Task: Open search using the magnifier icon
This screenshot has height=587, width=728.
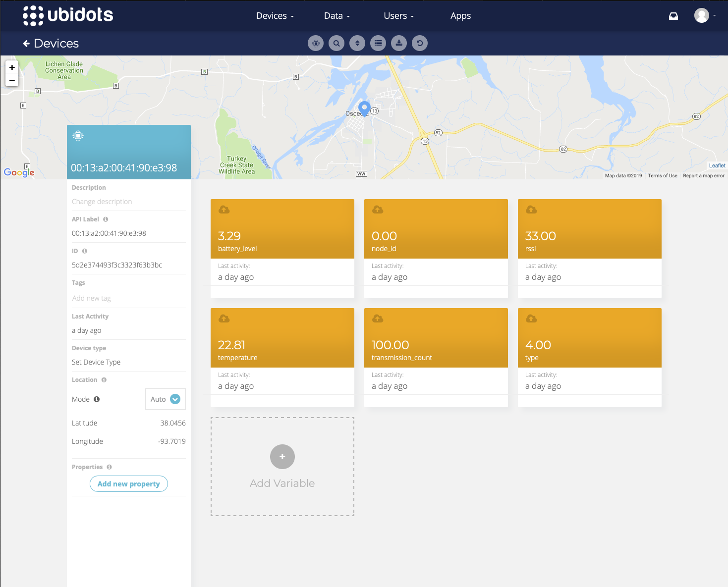Action: (336, 43)
